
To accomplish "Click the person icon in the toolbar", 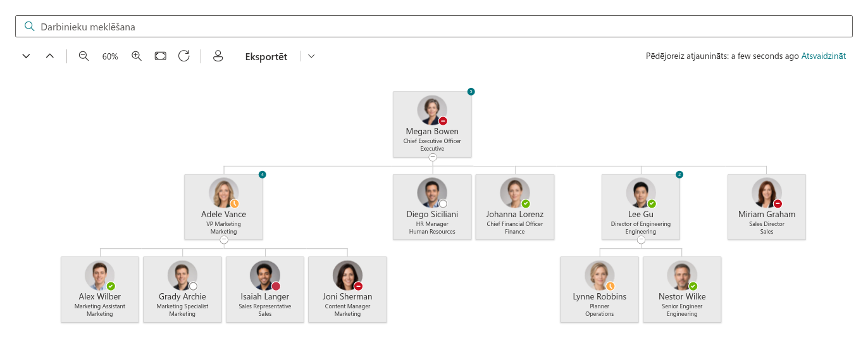I will (218, 56).
